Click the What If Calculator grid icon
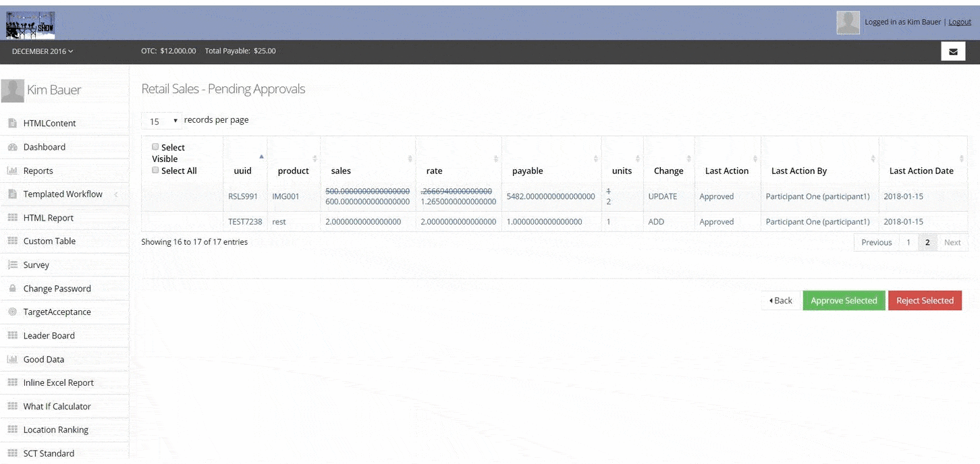The width and height of the screenshot is (980, 464). point(12,406)
